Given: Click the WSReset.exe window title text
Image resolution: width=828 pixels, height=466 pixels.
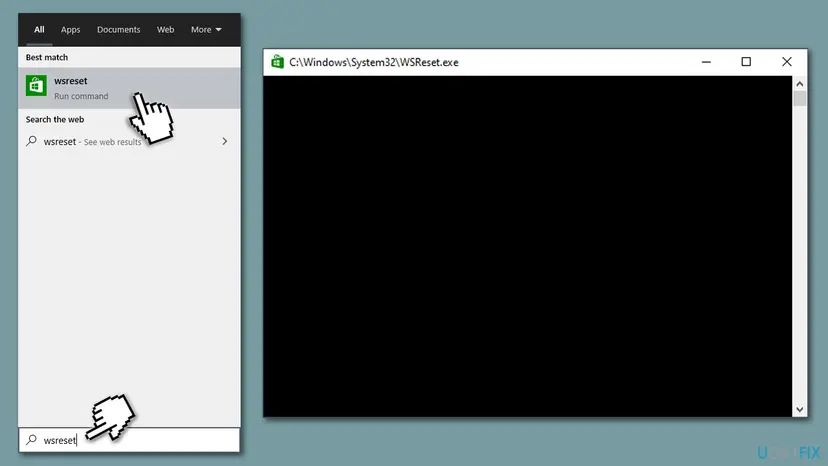Looking at the screenshot, I should (374, 62).
